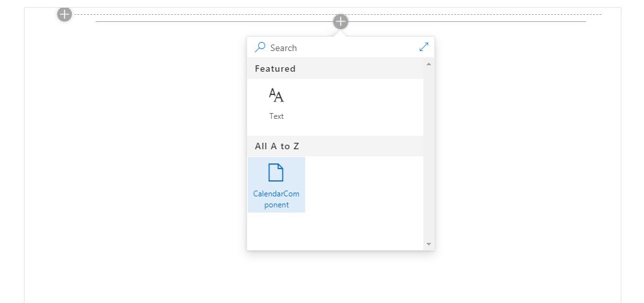
Task: Click empty page canvas below the picker
Action: 341,278
